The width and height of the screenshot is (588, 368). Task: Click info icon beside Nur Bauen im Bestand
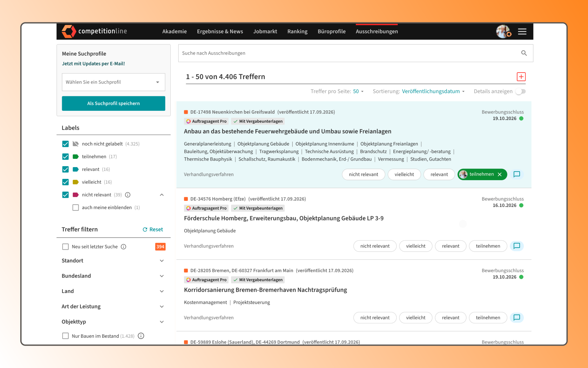[x=141, y=336]
